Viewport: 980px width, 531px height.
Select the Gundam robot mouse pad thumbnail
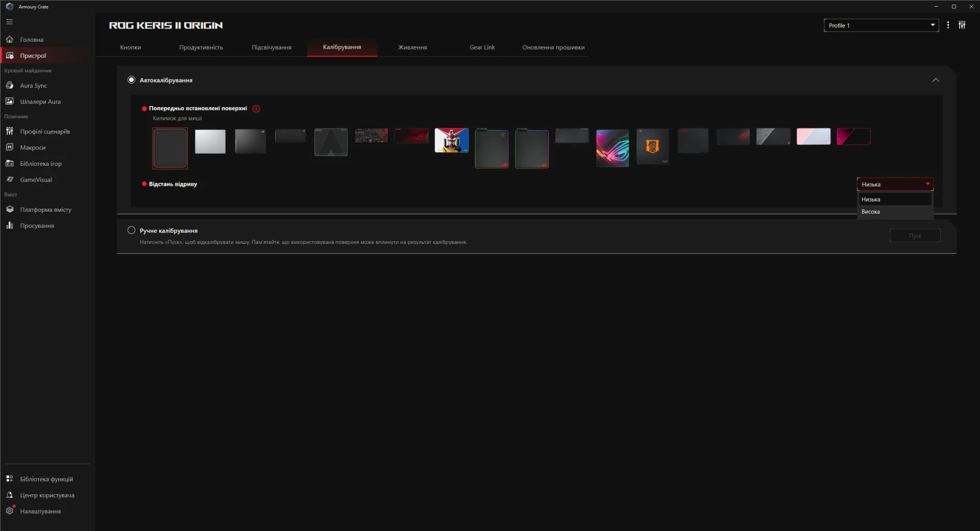452,140
